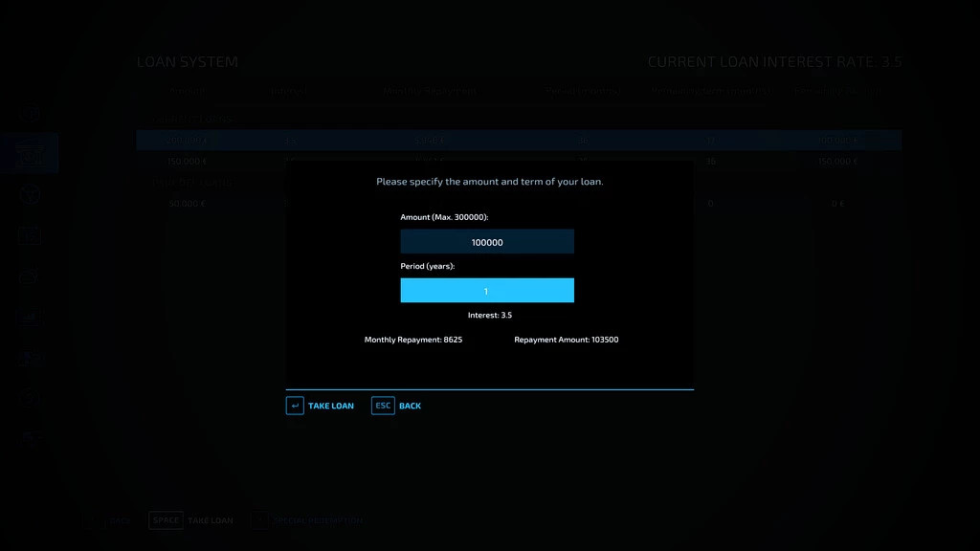Open the steering wheel icon in sidebar
The image size is (980, 551).
30,195
